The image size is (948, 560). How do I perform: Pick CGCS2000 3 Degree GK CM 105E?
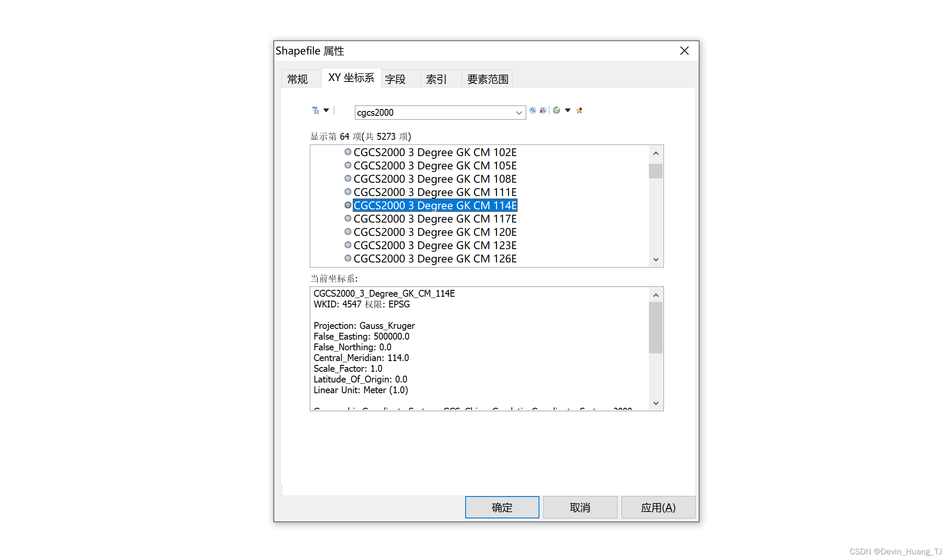pos(435,166)
